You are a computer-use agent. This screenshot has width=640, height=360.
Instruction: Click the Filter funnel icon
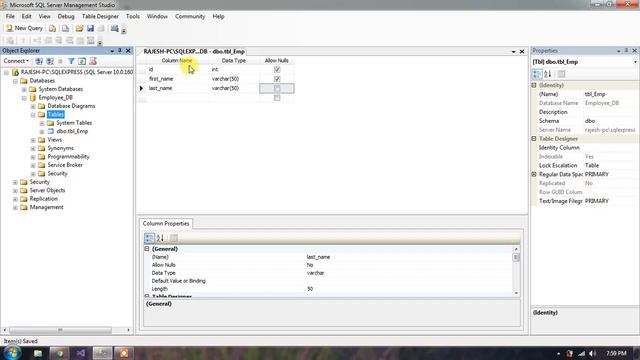click(x=71, y=61)
